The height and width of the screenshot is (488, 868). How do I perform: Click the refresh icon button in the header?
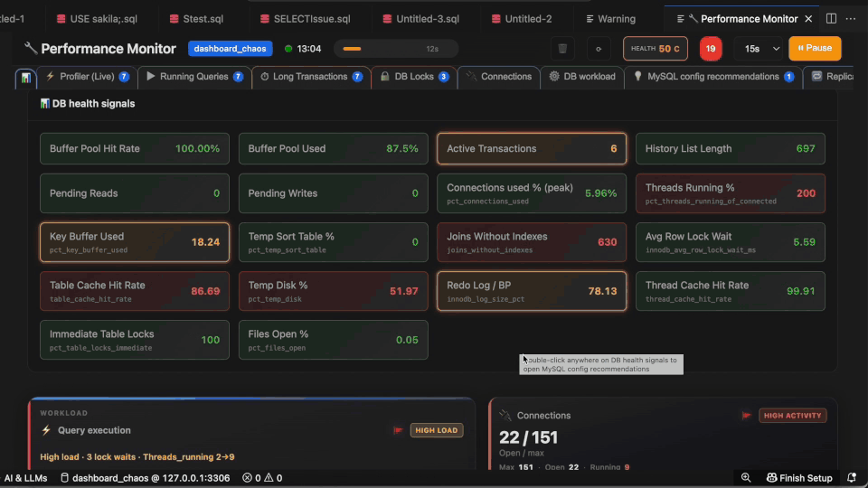pos(599,49)
